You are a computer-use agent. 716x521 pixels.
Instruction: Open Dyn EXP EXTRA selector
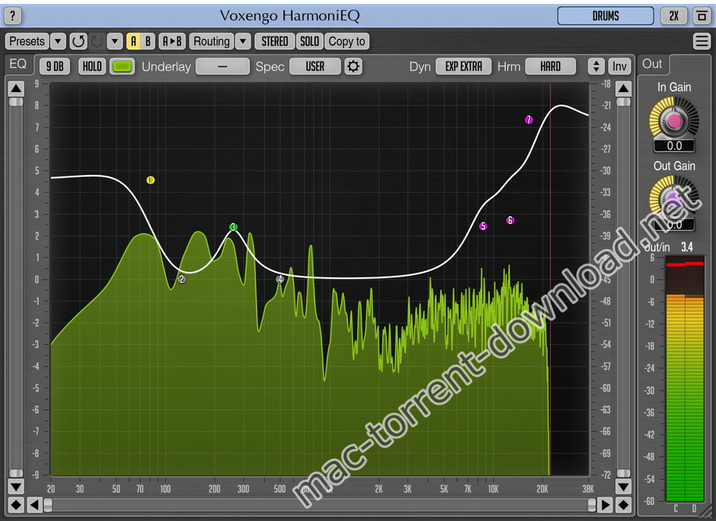463,67
